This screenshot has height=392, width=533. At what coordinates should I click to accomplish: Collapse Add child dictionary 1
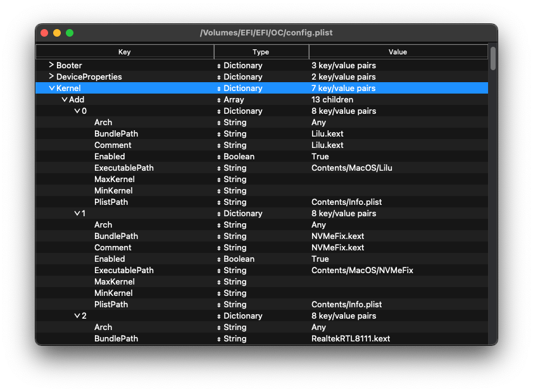77,214
